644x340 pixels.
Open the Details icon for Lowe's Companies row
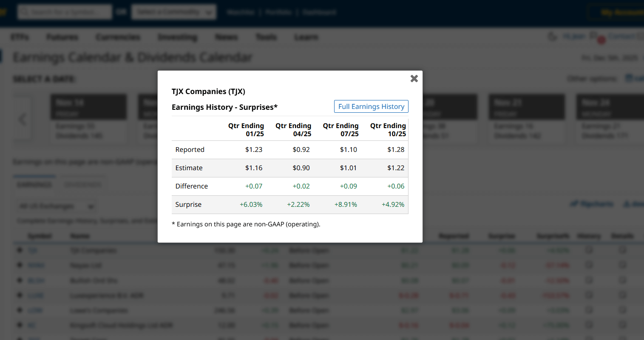[x=622, y=310]
